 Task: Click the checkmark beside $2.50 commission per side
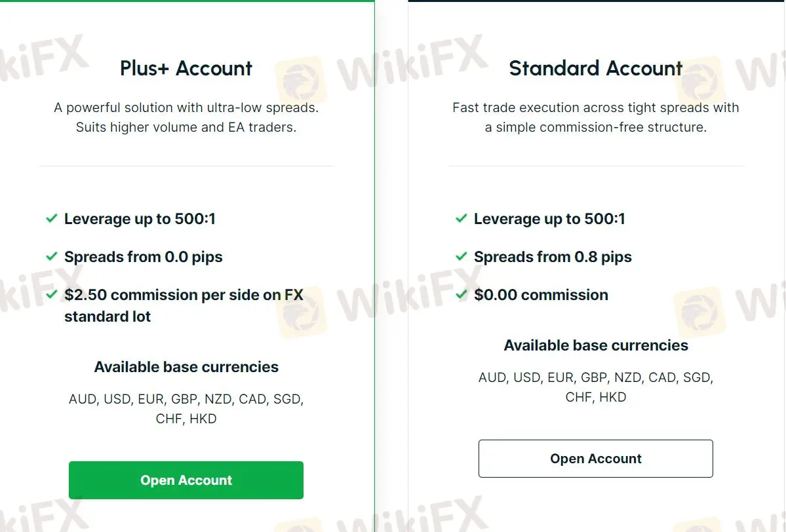tap(52, 294)
